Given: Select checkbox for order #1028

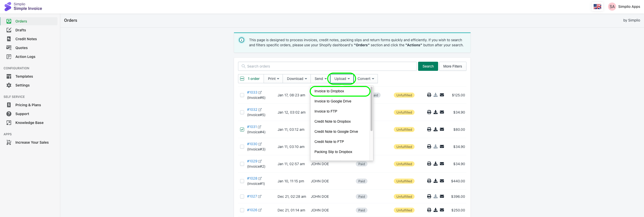Looking at the screenshot, I should (x=242, y=181).
